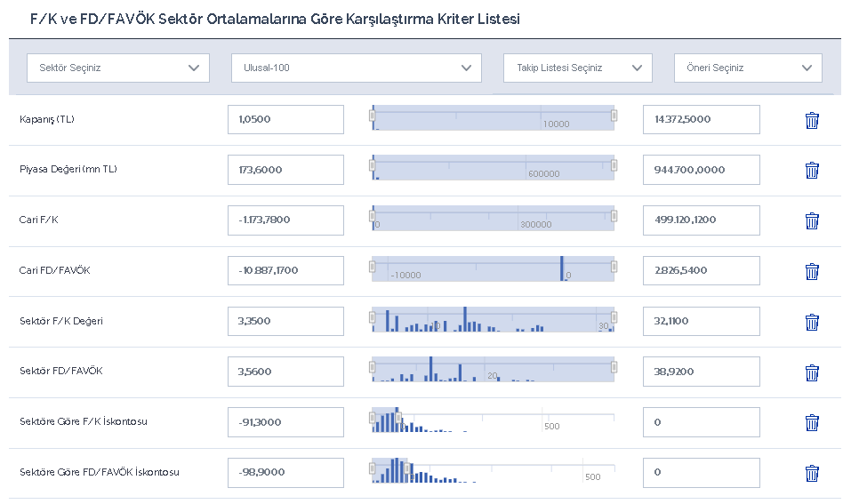Click the Cari F/K minimum input box
Image resolution: width=851 pixels, height=504 pixels.
pos(285,220)
